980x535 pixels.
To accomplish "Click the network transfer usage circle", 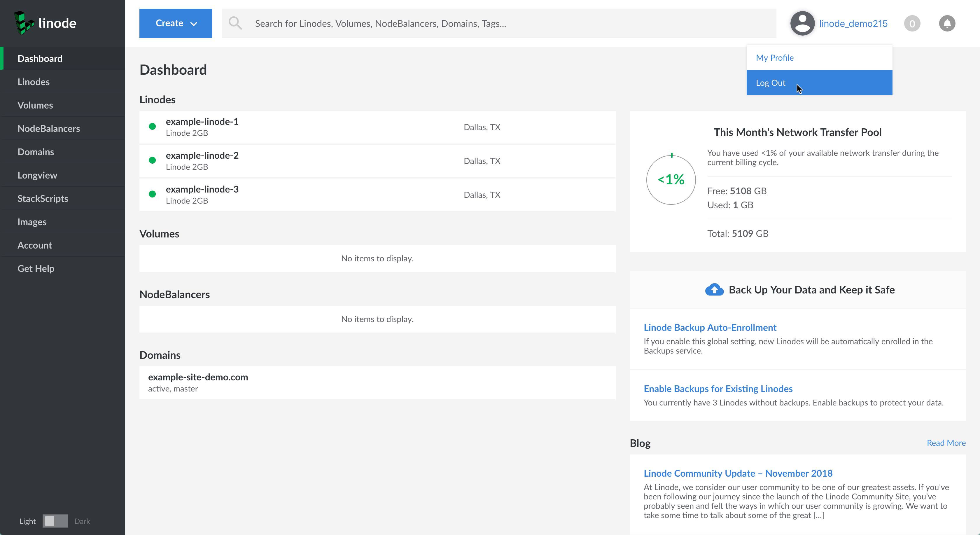I will (671, 180).
